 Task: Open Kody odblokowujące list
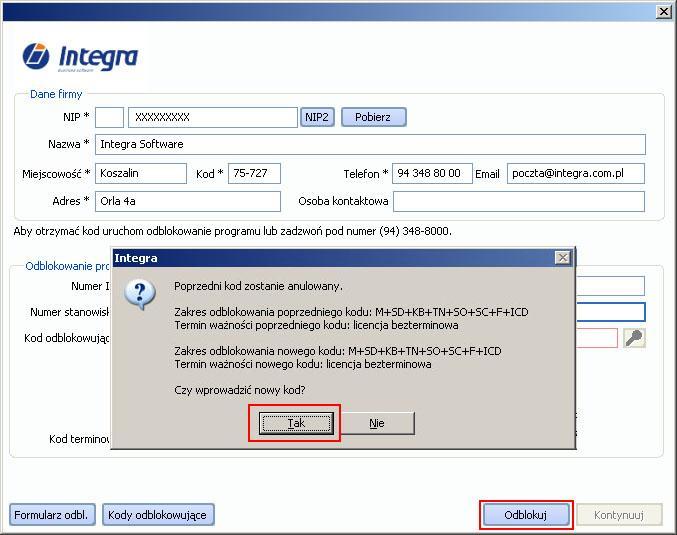[x=158, y=515]
